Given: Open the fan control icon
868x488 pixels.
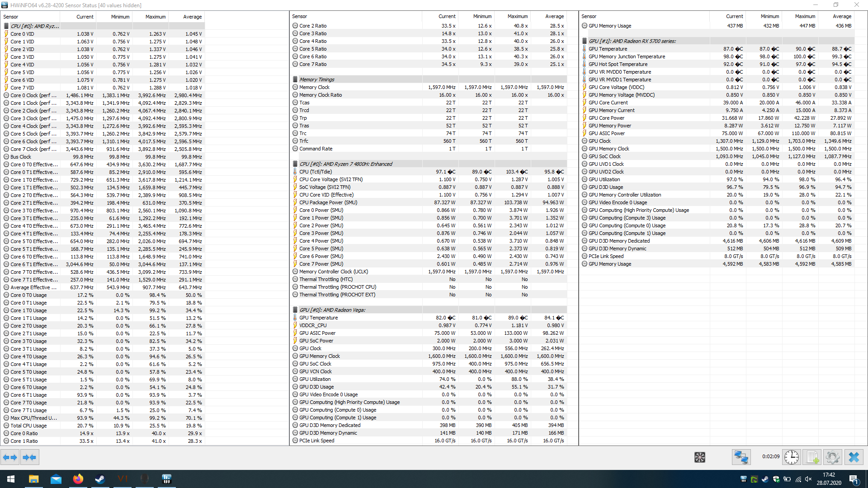Looking at the screenshot, I should click(x=699, y=457).
